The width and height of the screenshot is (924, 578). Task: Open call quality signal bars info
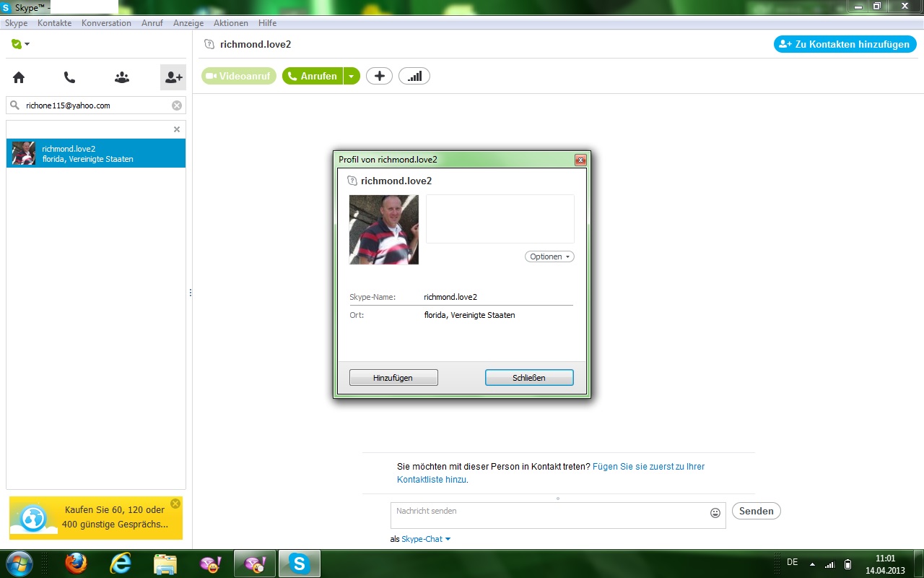pos(414,76)
